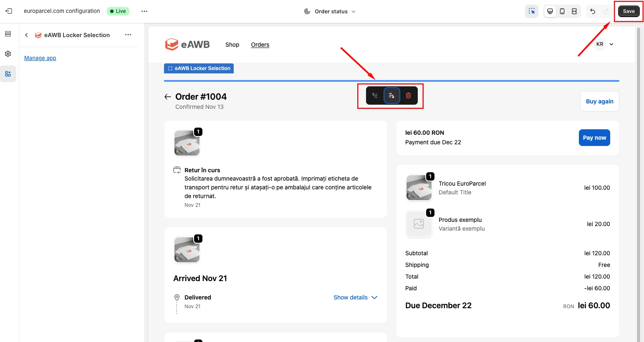644x342 pixels.
Task: Open eAWB Locker Selection panel options menu
Action: click(x=128, y=35)
